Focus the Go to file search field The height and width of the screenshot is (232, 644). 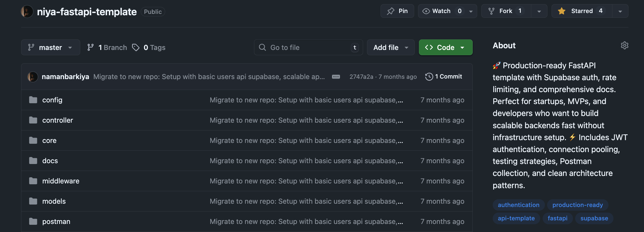pyautogui.click(x=308, y=47)
